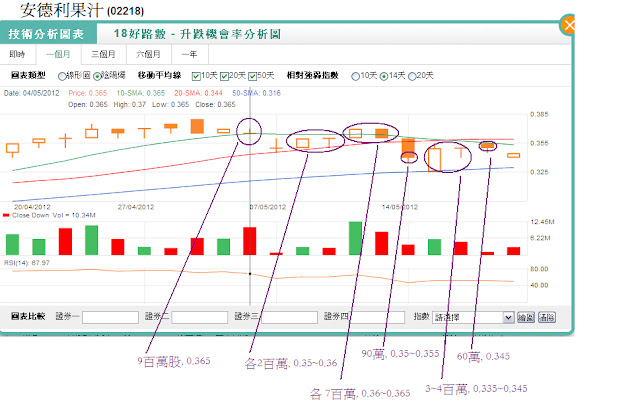640x412 pixels.
Task: Click the 0.385 price axis label
Action: 539,114
